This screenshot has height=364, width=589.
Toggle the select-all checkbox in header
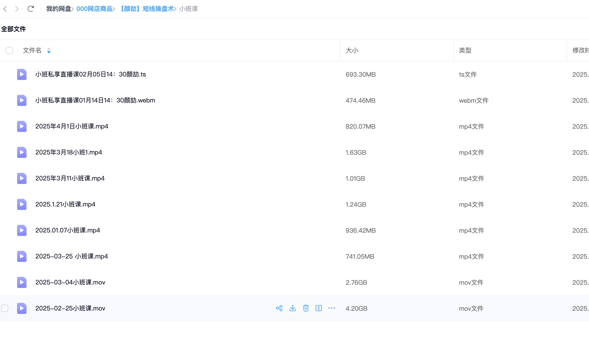(9, 50)
